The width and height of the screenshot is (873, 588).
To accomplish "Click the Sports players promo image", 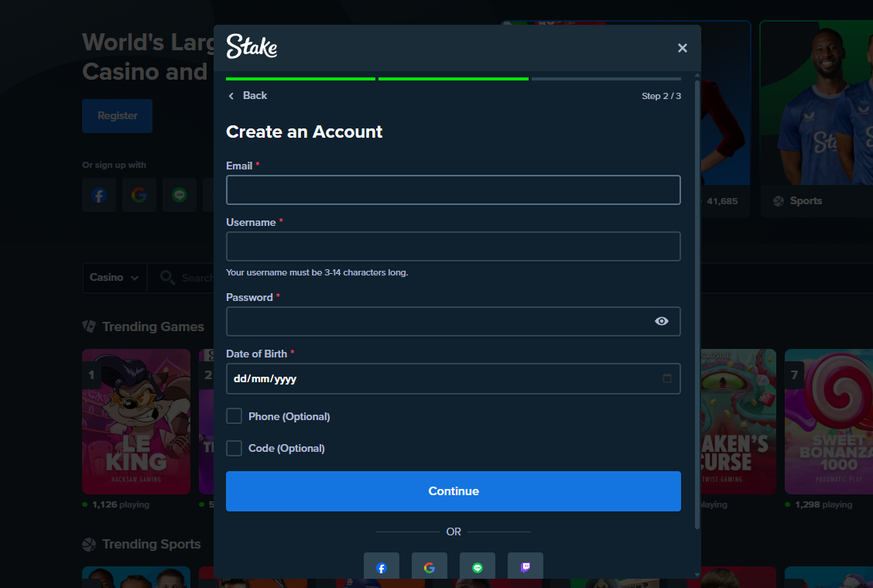I will pyautogui.click(x=817, y=103).
